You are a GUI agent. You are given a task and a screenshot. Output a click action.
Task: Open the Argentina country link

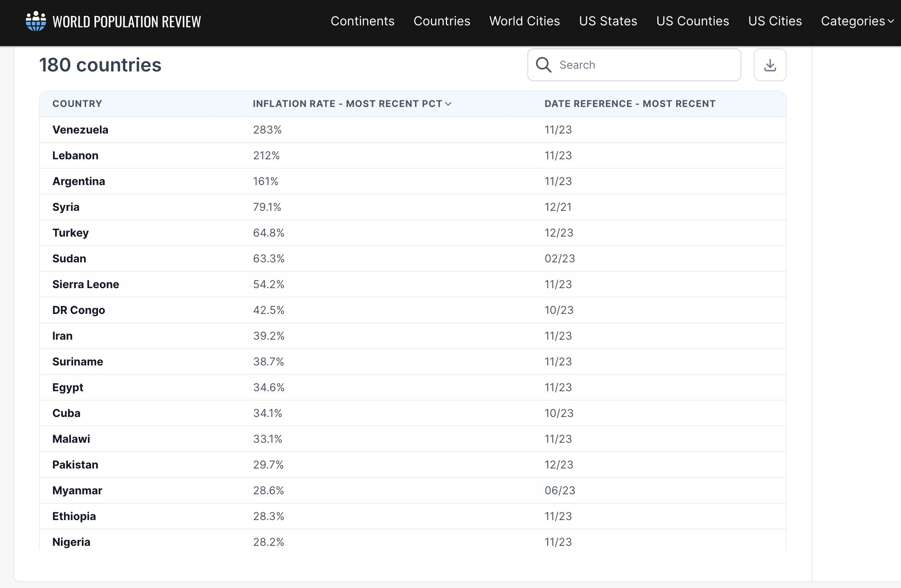pyautogui.click(x=78, y=181)
